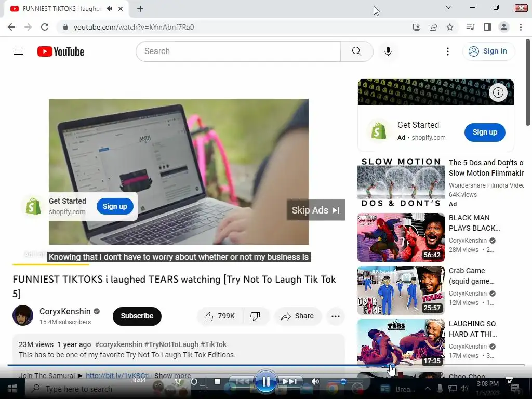Click the address bar URL
This screenshot has width=532, height=399.
134,27
